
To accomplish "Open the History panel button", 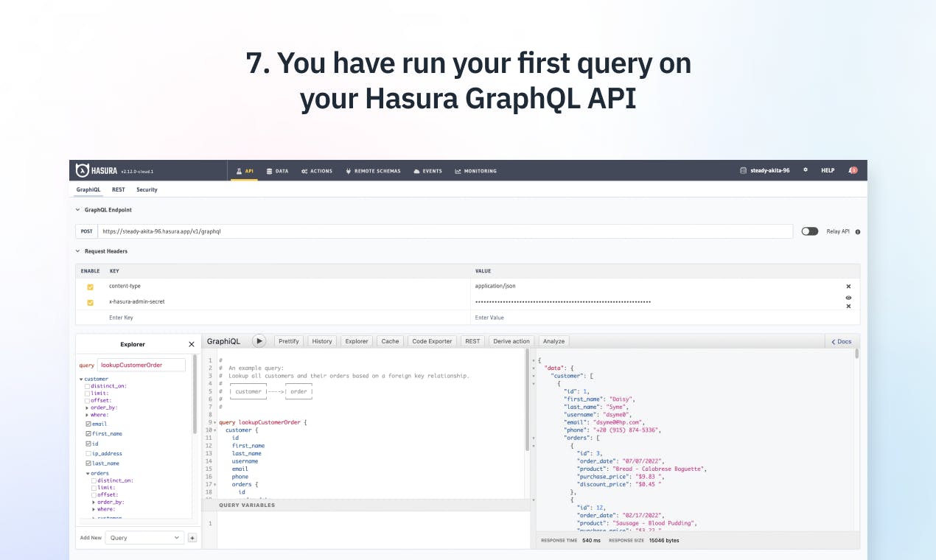I will pos(322,341).
